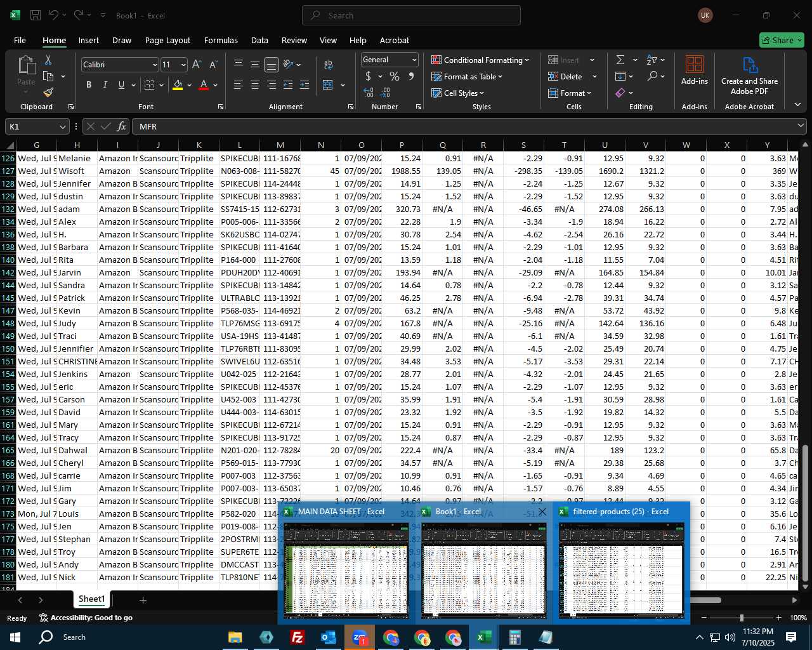Image resolution: width=812 pixels, height=650 pixels.
Task: Click Decrease Indent icon
Action: pos(288,84)
